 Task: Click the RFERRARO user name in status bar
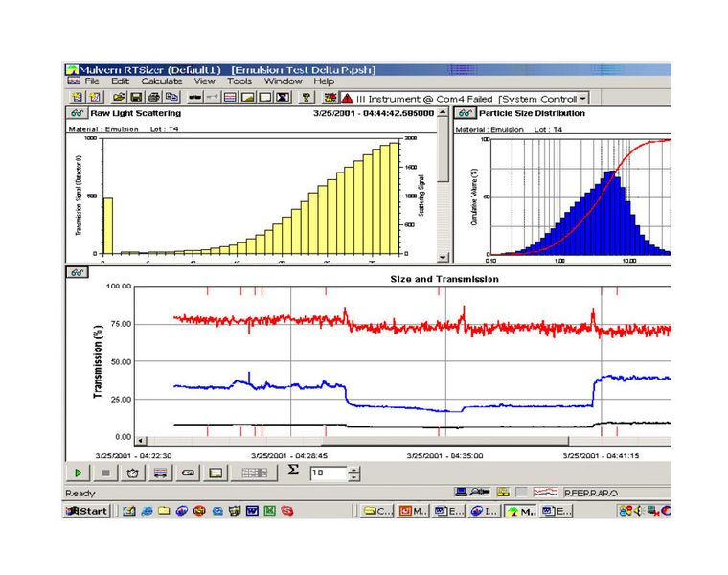coord(591,493)
